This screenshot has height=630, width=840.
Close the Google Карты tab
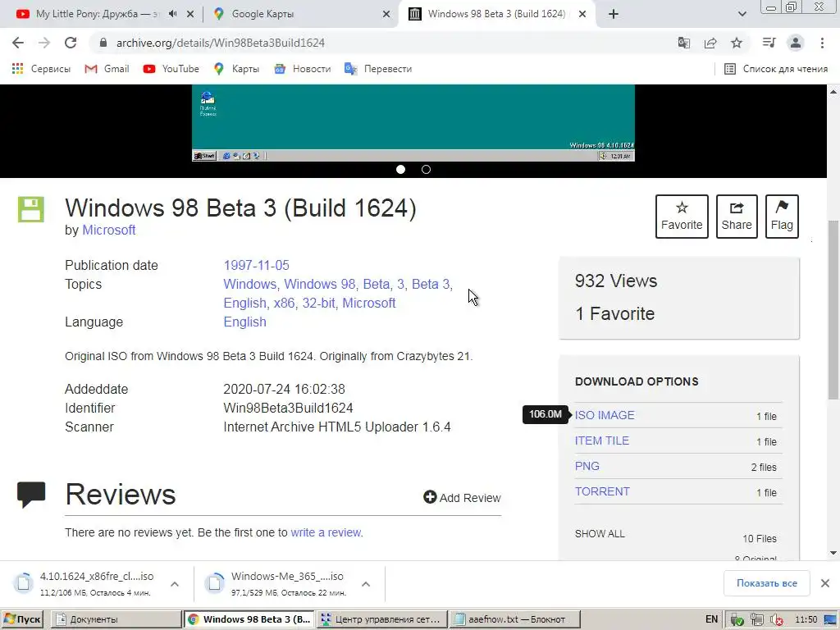tap(386, 14)
